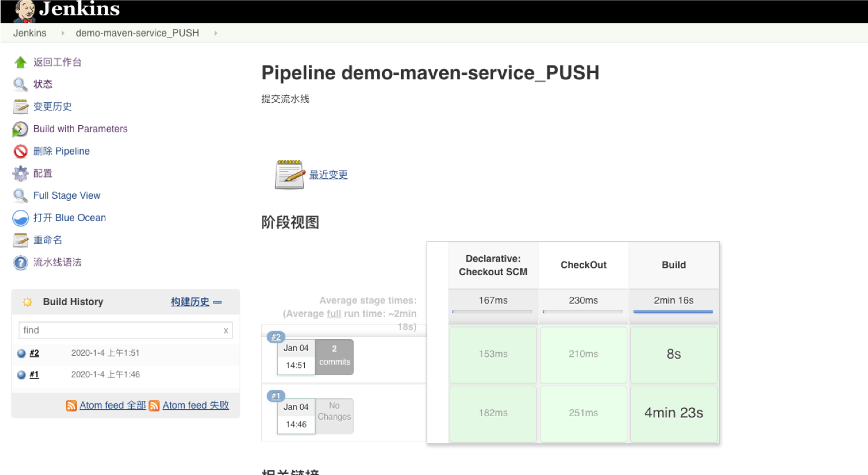Expand the Jenkins breadcrumb dropdown arrow
This screenshot has height=475, width=868.
coord(63,34)
